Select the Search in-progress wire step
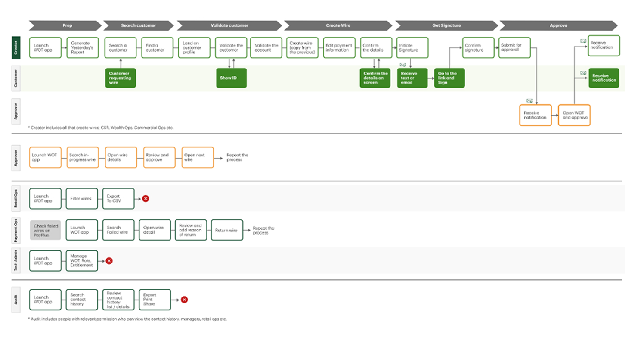644x344 pixels. (x=83, y=157)
